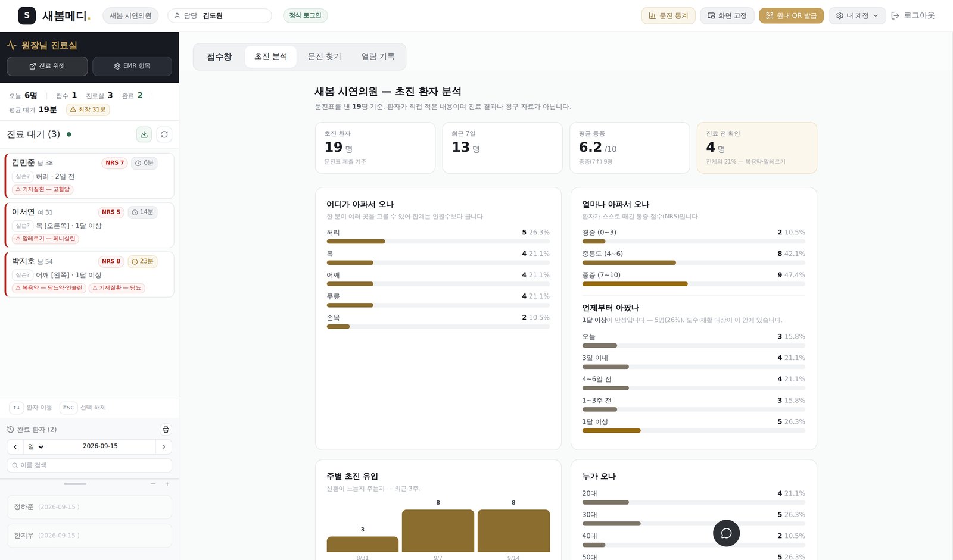Select patient card 박지호
953x560 pixels.
tap(89, 274)
